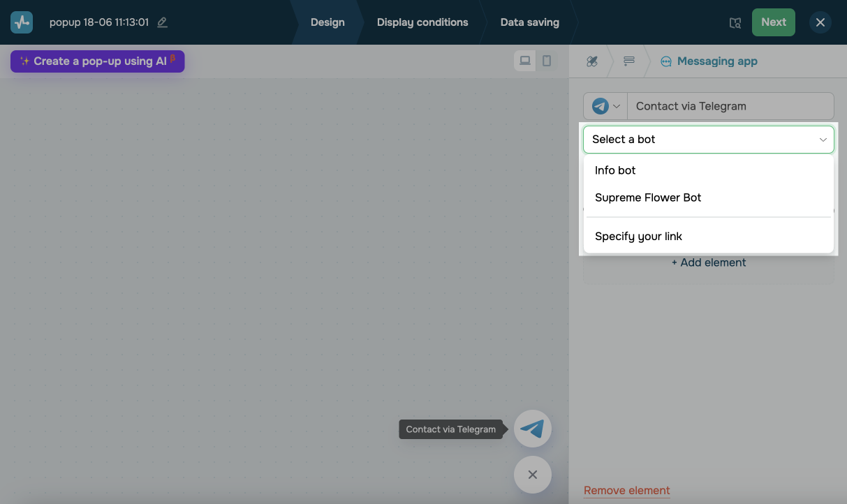
Task: Click popup 18-06 11:13:01 title text
Action: (99, 22)
